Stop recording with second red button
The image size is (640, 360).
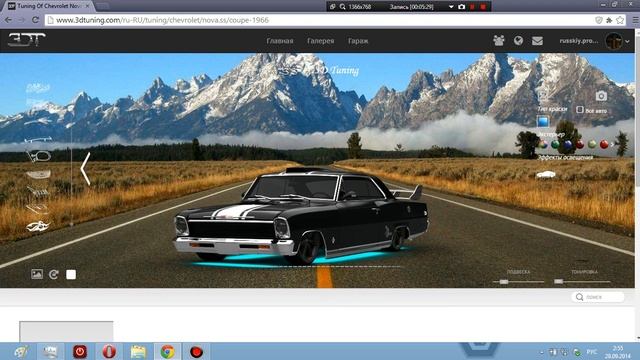pyautogui.click(x=483, y=7)
